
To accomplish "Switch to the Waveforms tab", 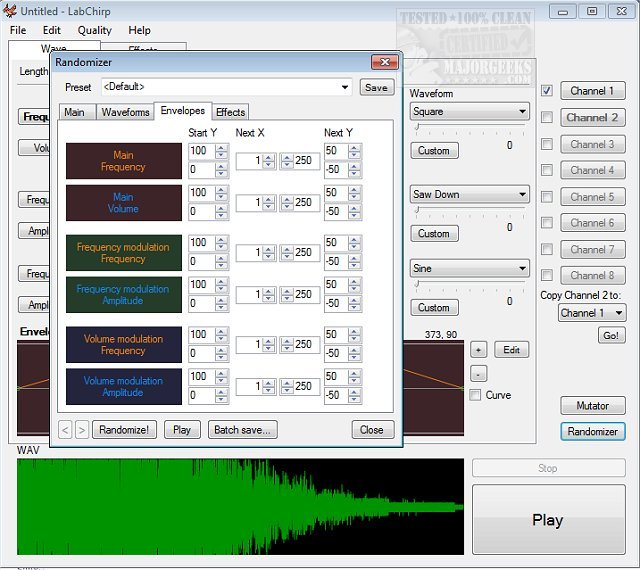I will pos(125,112).
